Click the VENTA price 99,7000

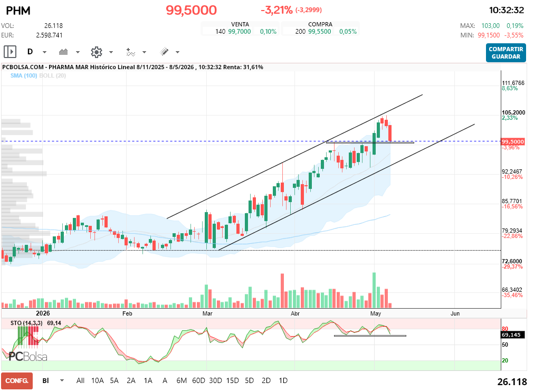(x=240, y=32)
